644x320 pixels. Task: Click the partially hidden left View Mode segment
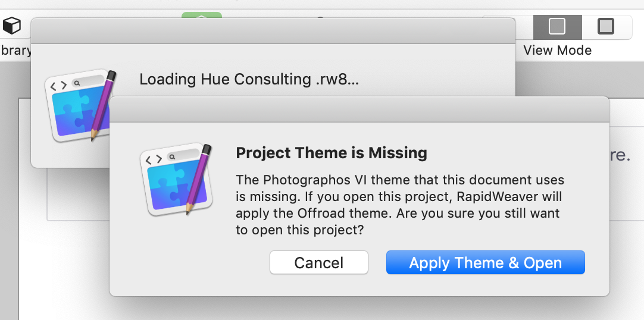click(524, 27)
